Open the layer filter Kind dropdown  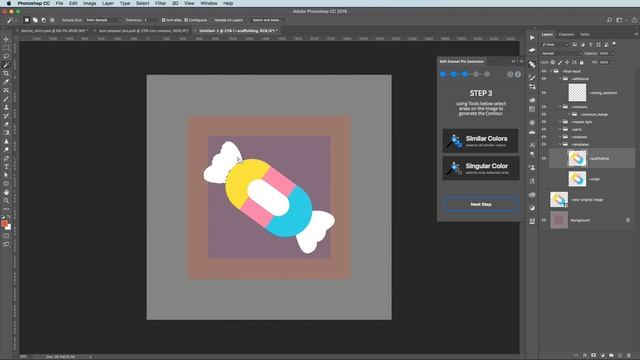[555, 44]
